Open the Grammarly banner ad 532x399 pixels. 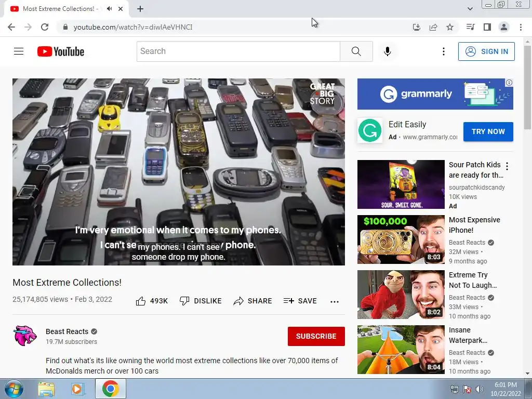pos(435,94)
